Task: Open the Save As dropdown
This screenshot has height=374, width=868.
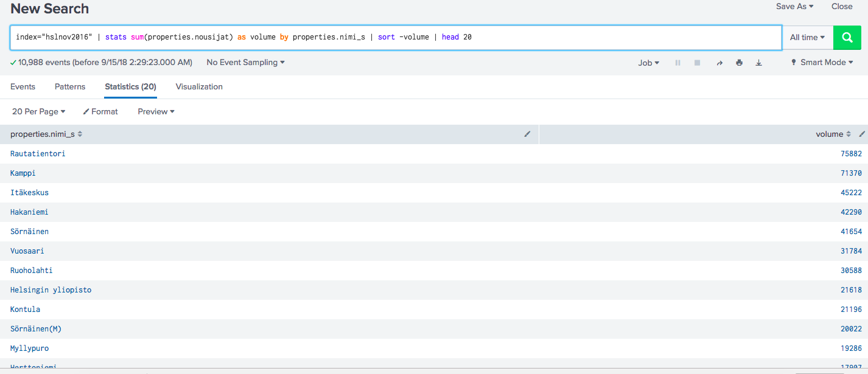Action: click(x=794, y=7)
